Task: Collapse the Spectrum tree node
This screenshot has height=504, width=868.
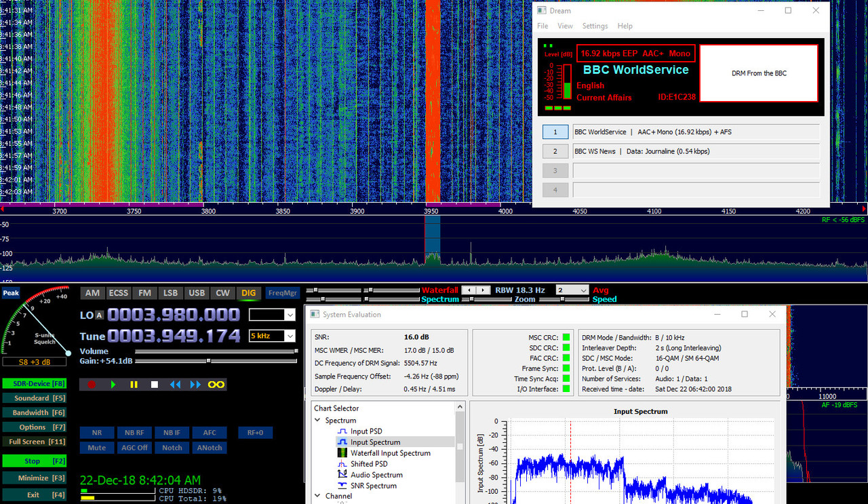Action: (318, 421)
